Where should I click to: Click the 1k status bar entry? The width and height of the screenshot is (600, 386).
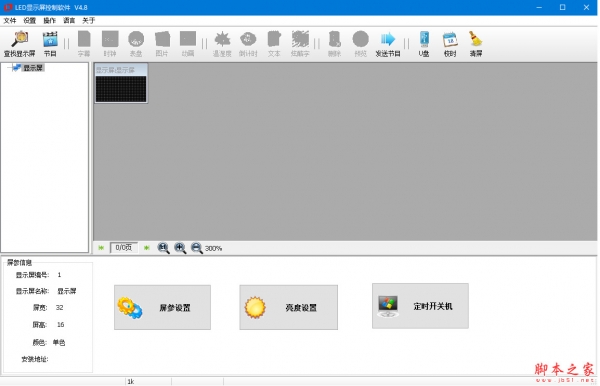131,381
